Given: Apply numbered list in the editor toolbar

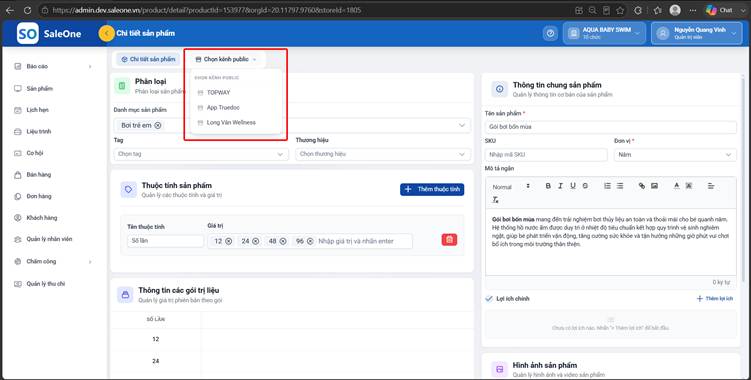Looking at the screenshot, I should point(607,186).
